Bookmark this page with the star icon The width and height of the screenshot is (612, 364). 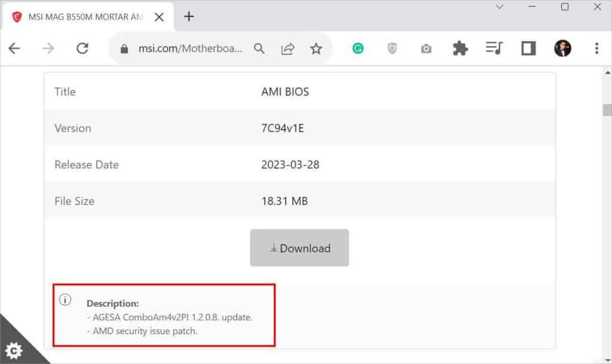pyautogui.click(x=316, y=48)
